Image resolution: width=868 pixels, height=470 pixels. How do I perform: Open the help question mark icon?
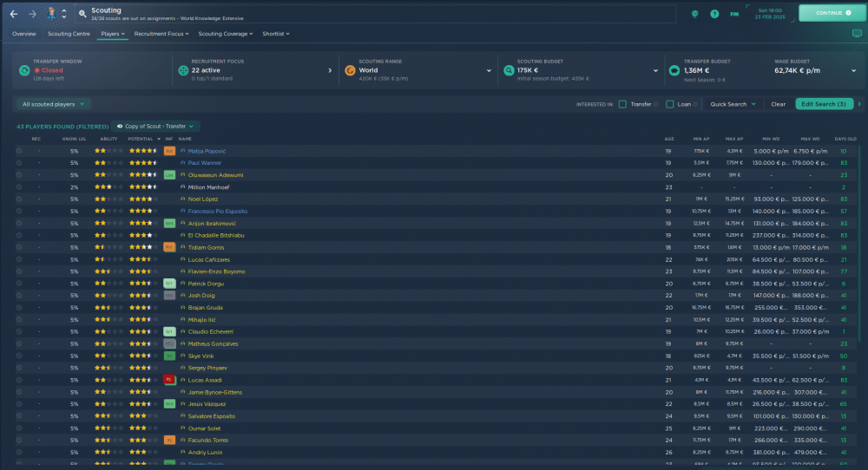(714, 14)
